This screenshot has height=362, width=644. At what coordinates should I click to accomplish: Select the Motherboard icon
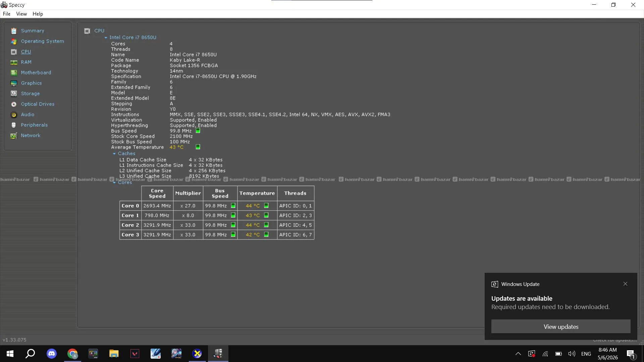(14, 73)
